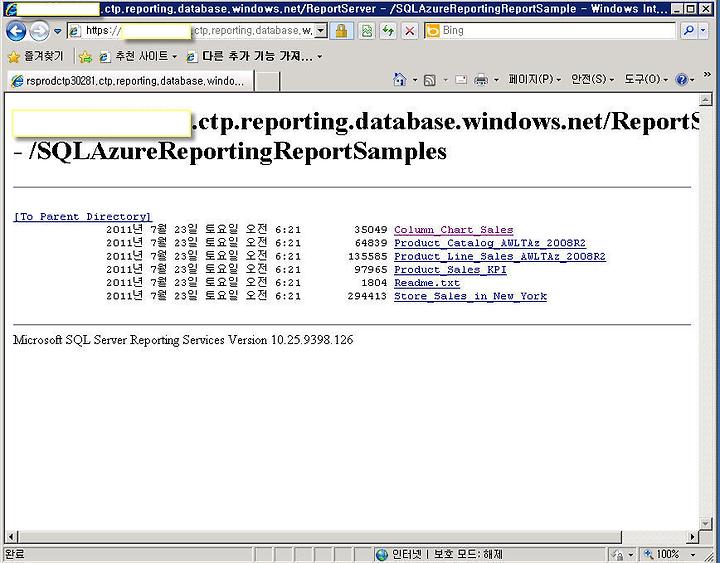Click the horizontal scrollbar thumb
The height and width of the screenshot is (563, 720).
pos(320,536)
